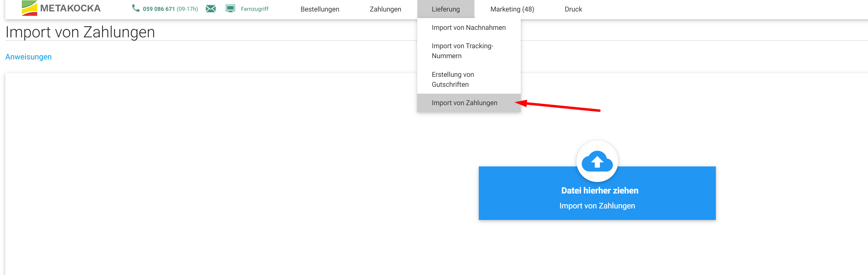Click the Import von Zahlungen page heading
The image size is (868, 275).
coord(80,32)
